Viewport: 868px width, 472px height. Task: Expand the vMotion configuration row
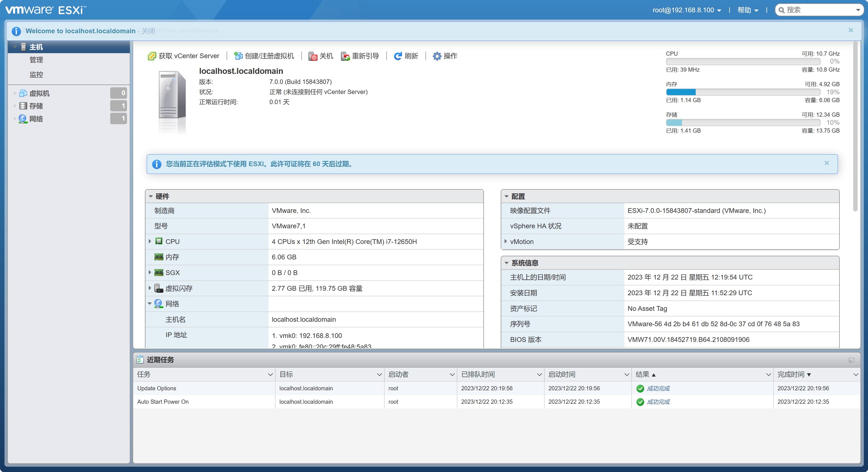[x=506, y=241]
